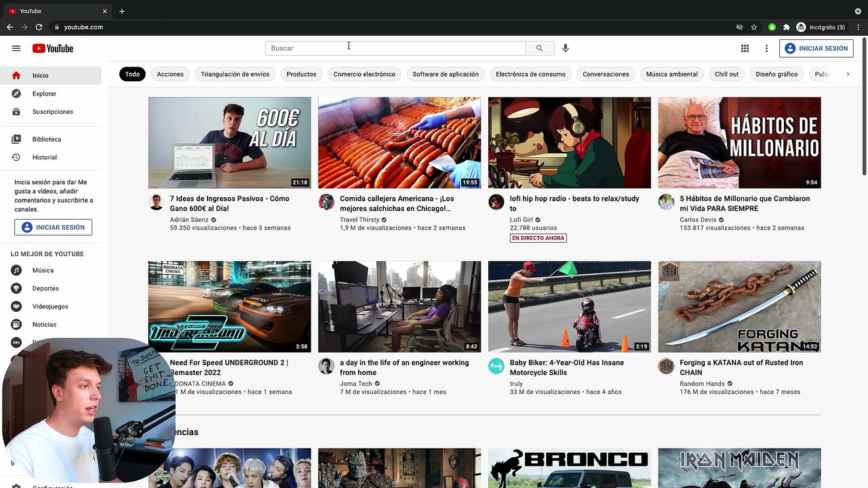Click the Música icon in sidebar

click(x=16, y=270)
